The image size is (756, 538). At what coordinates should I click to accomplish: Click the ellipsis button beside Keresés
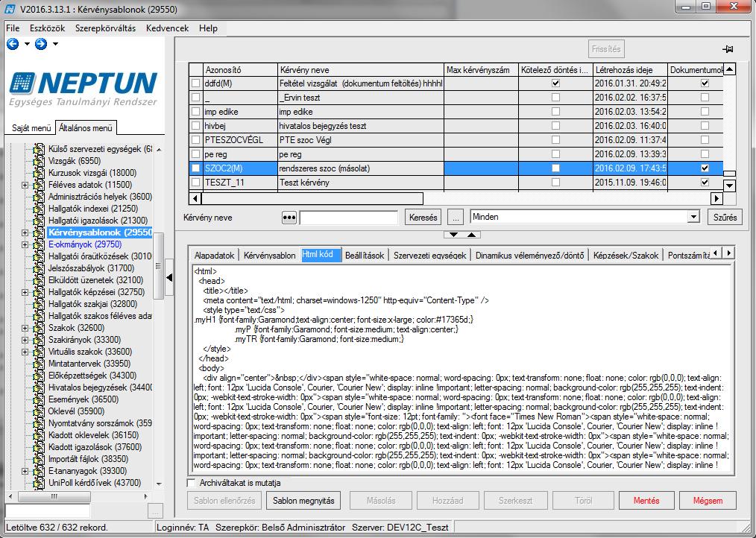(455, 218)
